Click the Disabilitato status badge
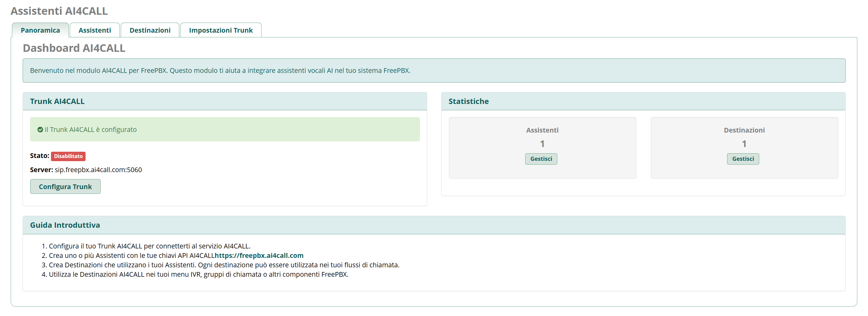The height and width of the screenshot is (316, 868). (x=69, y=156)
